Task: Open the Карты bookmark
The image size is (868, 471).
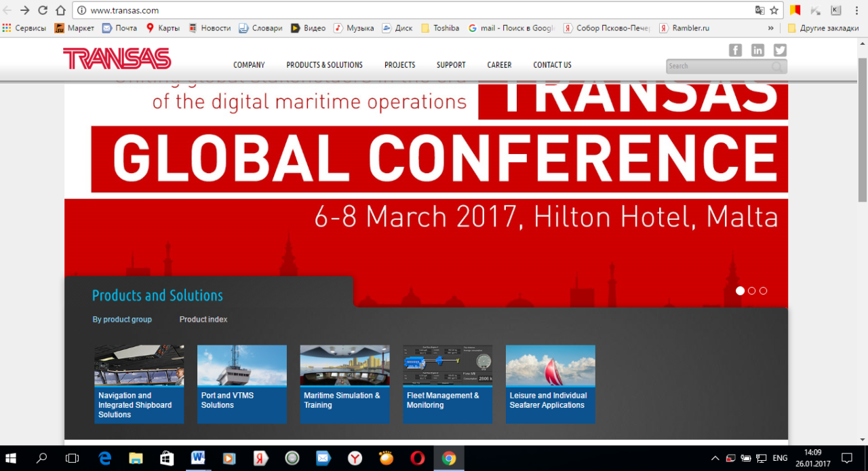Action: click(x=163, y=29)
